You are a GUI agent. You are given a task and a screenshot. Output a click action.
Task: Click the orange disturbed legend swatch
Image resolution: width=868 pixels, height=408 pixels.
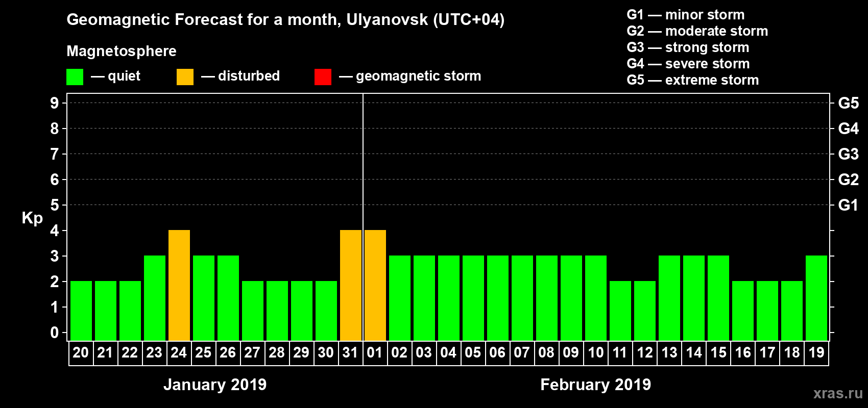(185, 77)
